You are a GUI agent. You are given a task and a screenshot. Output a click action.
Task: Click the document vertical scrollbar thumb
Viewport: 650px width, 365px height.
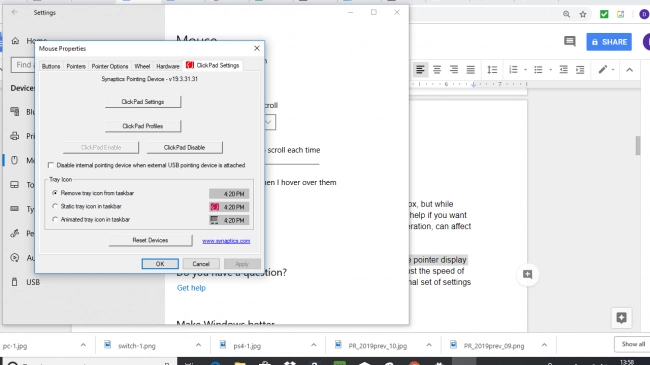(638, 146)
